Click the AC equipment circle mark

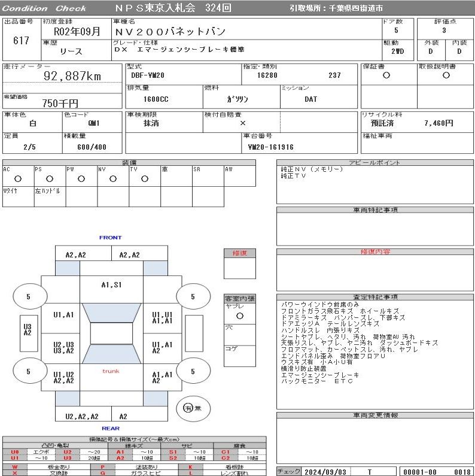pyautogui.click(x=18, y=179)
